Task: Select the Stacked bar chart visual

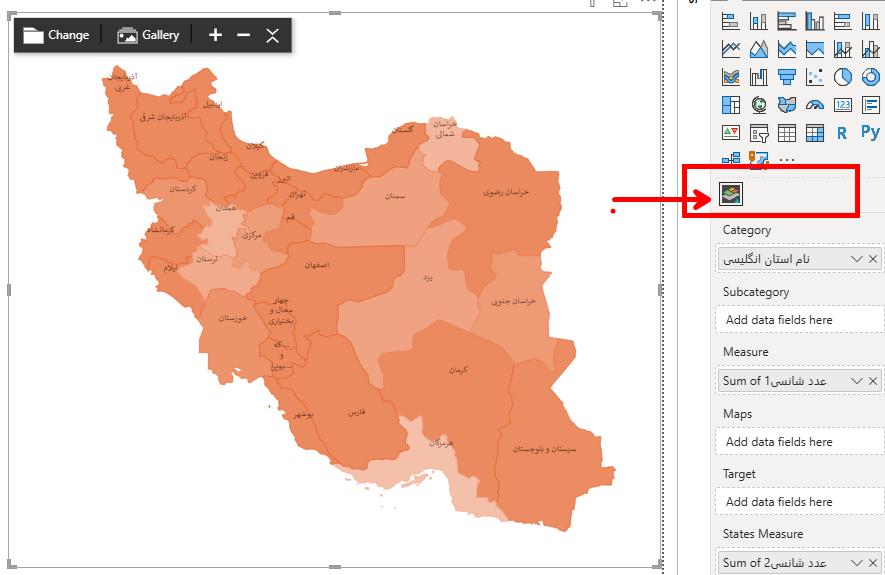Action: [731, 21]
